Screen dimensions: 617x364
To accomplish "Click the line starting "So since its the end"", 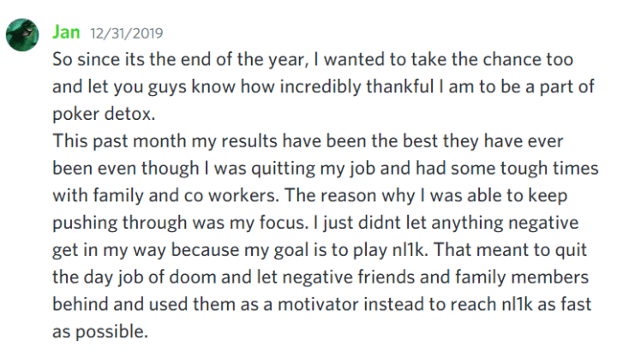I will [313, 60].
